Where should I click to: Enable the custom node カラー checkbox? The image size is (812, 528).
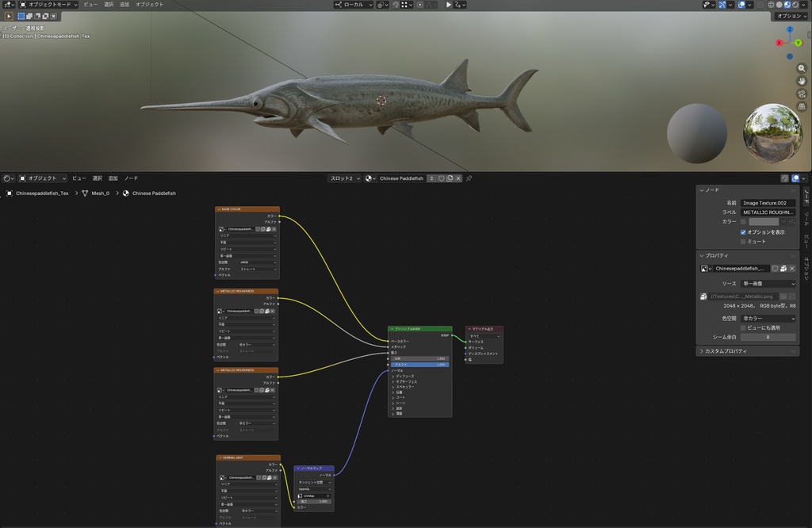(x=743, y=221)
